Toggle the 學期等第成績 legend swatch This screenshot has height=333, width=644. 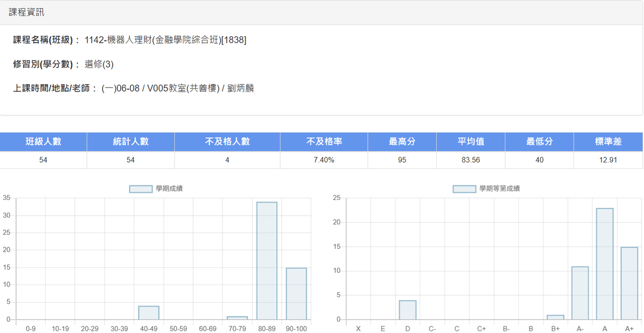[464, 189]
